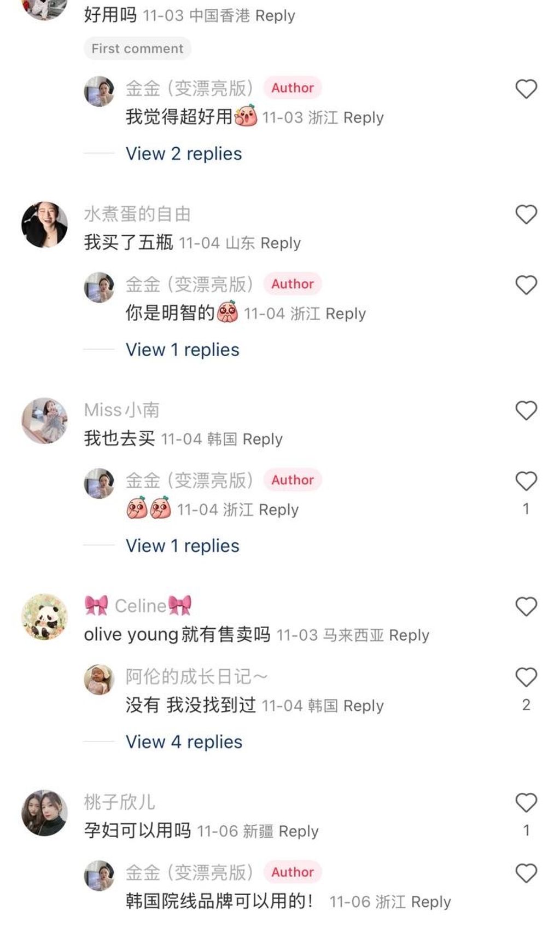Reply to olive young 就有售卖吗 comment

409,635
